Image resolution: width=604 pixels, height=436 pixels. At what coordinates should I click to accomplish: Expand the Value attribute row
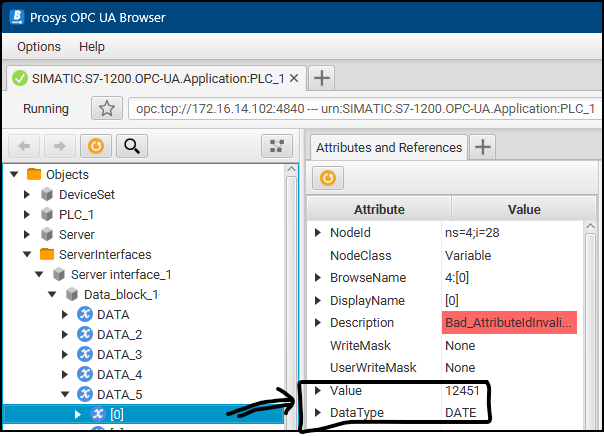318,390
